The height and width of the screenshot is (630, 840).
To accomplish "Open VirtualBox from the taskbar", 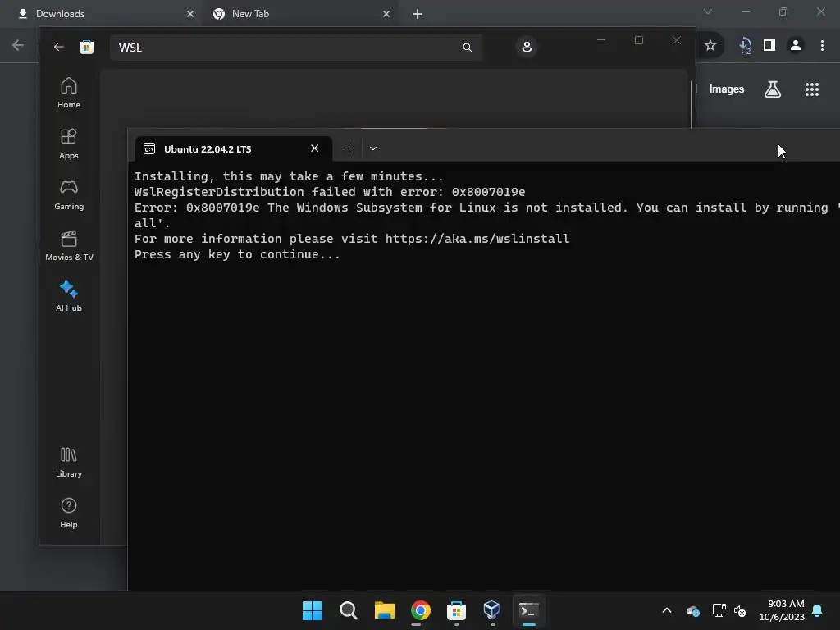I will (x=492, y=610).
